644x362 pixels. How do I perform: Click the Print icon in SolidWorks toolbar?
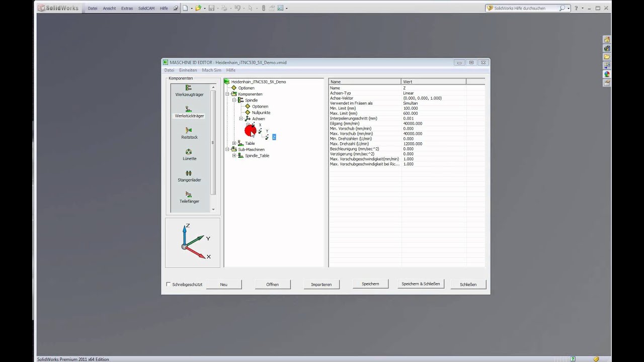pyautogui.click(x=224, y=8)
